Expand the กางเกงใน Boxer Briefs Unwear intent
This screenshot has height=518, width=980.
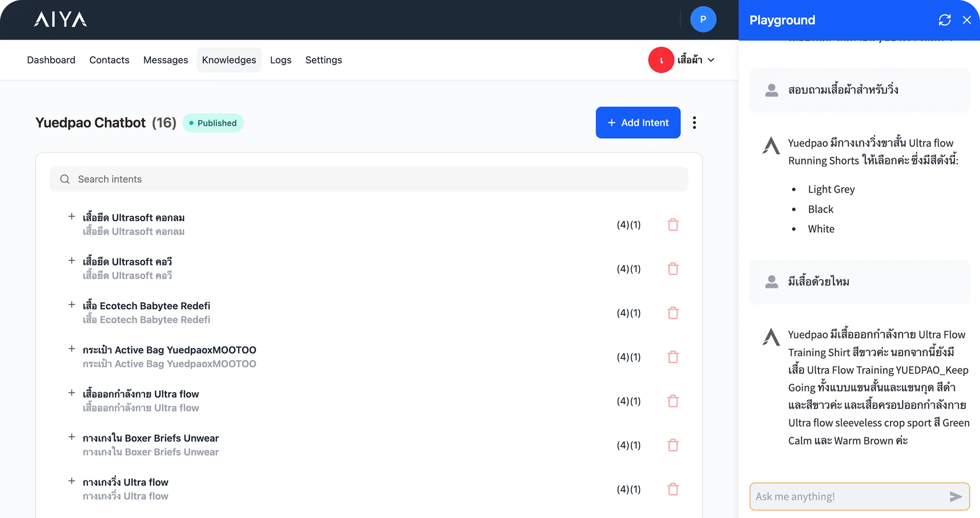click(x=72, y=437)
